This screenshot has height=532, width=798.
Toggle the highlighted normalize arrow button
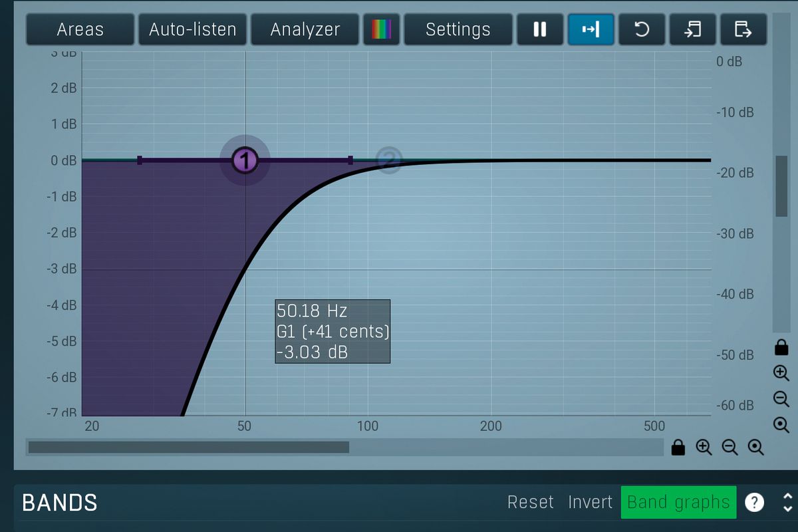pos(591,29)
